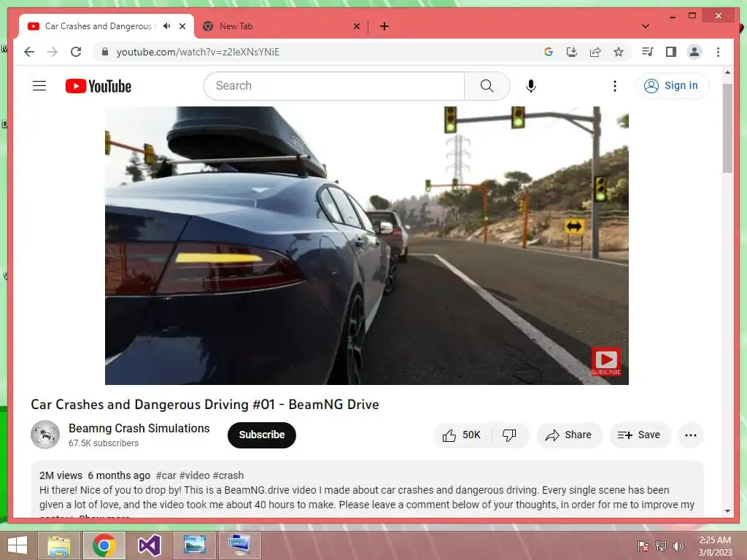Open the Beamng Crash Simulations channel avatar

44,435
